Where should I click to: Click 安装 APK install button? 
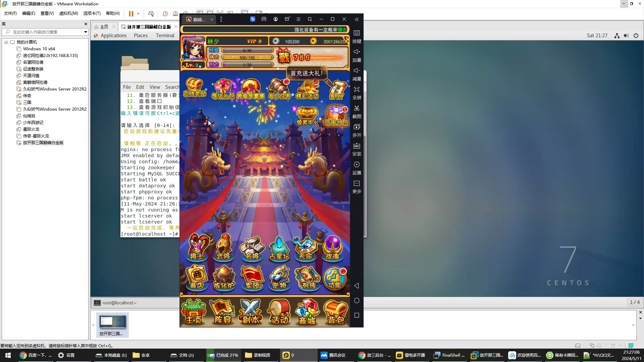(357, 149)
